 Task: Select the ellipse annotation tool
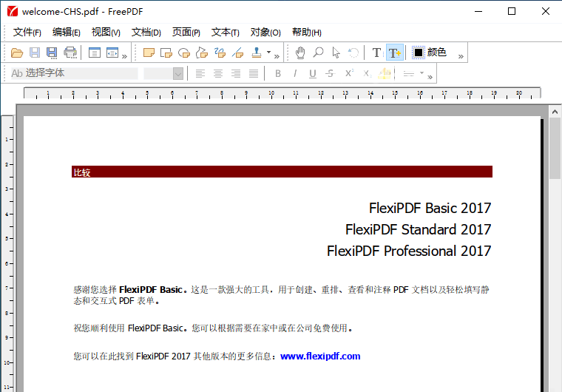[x=184, y=53]
